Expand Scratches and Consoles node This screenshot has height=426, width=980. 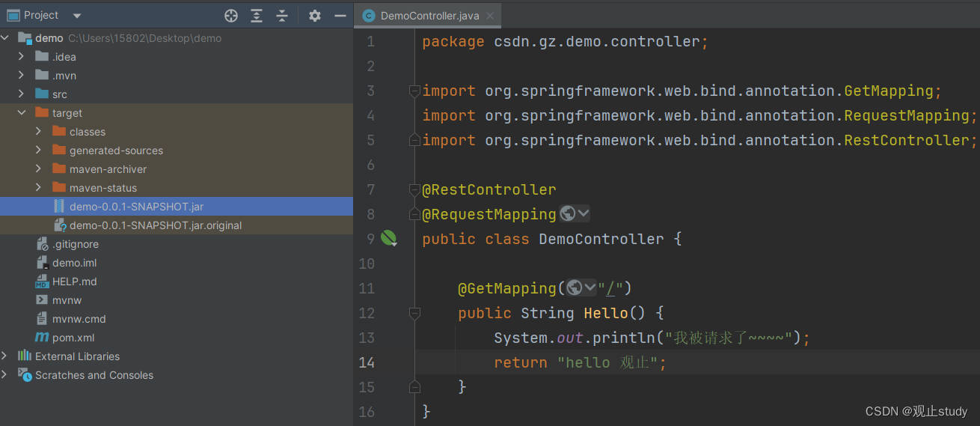click(x=6, y=375)
